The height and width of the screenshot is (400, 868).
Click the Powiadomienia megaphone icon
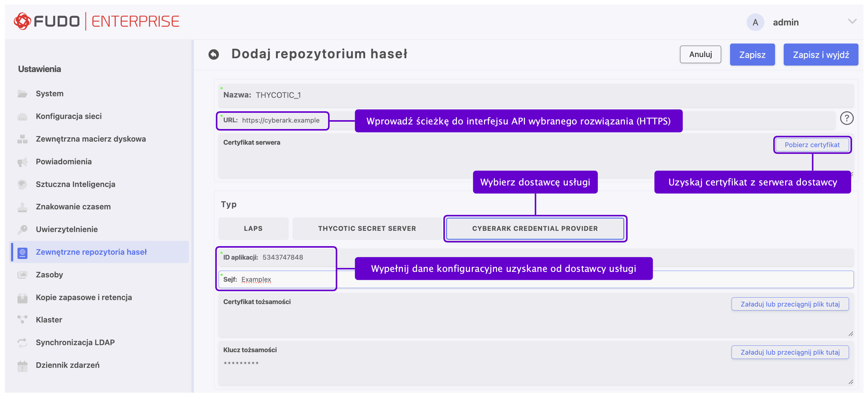click(x=22, y=162)
